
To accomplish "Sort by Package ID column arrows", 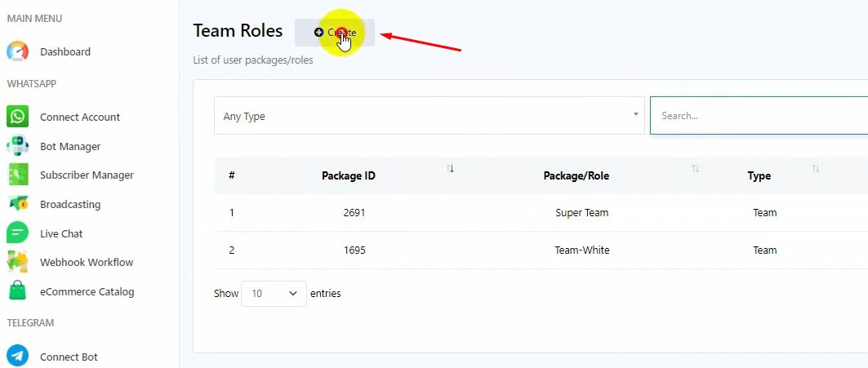I will click(x=450, y=169).
